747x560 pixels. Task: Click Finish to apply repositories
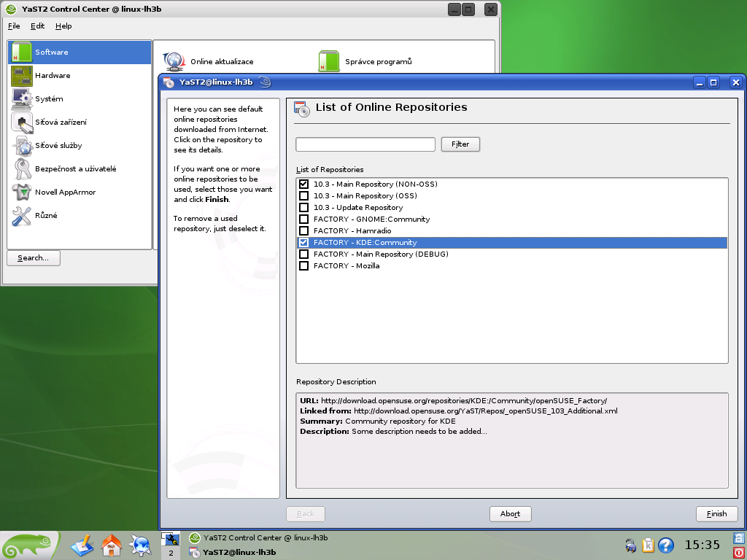point(716,514)
